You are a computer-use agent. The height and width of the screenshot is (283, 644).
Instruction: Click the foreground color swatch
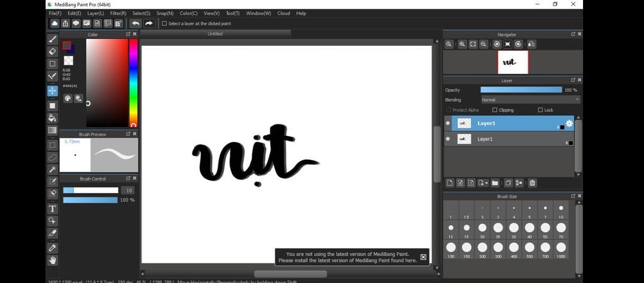coord(67,45)
